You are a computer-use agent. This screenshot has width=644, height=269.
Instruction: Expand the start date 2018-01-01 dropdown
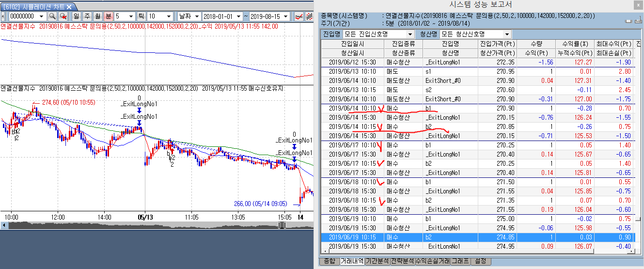point(239,16)
